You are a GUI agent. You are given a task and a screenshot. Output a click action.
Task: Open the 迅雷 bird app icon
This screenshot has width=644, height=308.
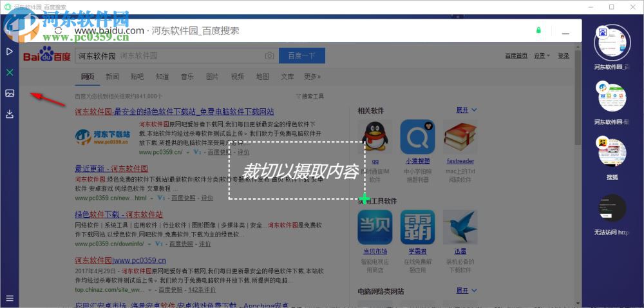[x=460, y=227]
